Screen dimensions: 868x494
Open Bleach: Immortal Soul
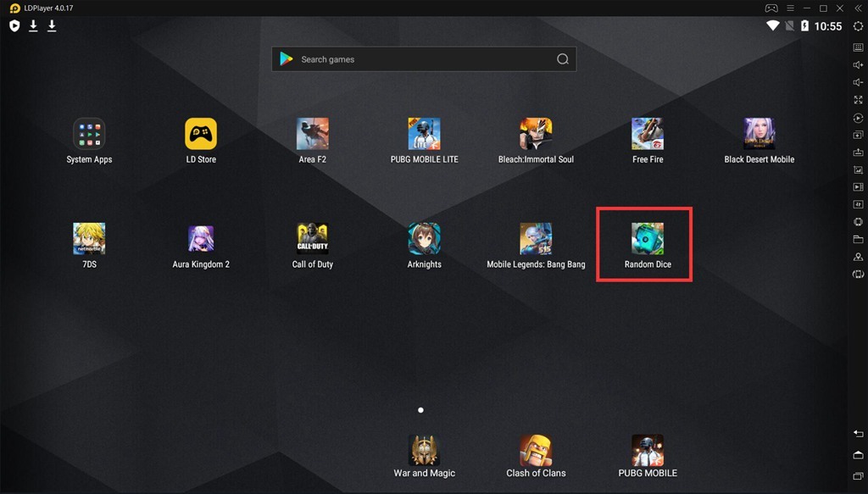click(x=536, y=134)
